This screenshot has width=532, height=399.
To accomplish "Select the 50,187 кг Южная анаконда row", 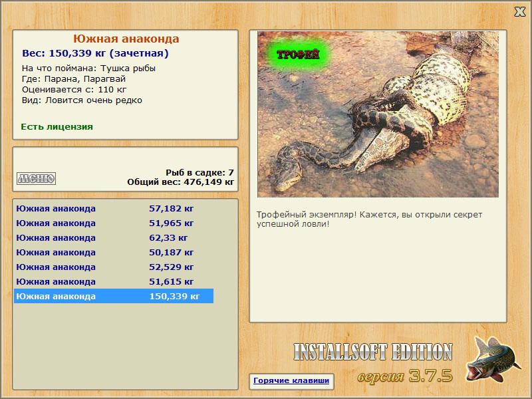I will point(114,253).
